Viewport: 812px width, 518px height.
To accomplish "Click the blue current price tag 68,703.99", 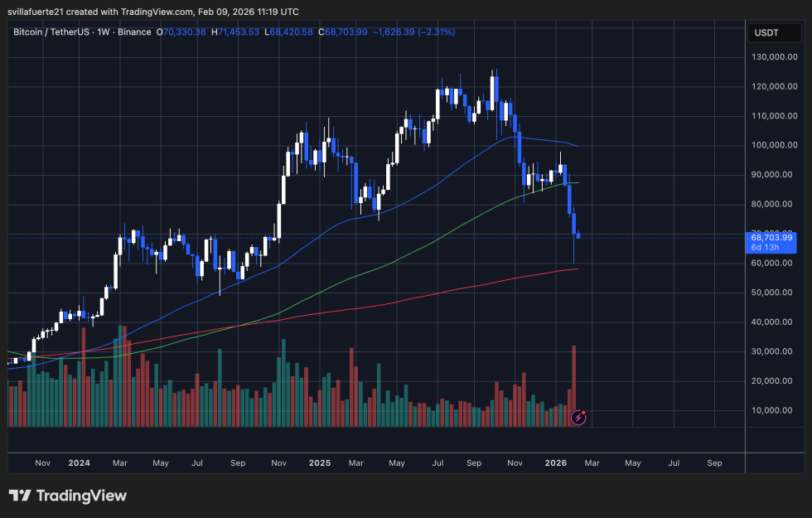I will point(771,240).
